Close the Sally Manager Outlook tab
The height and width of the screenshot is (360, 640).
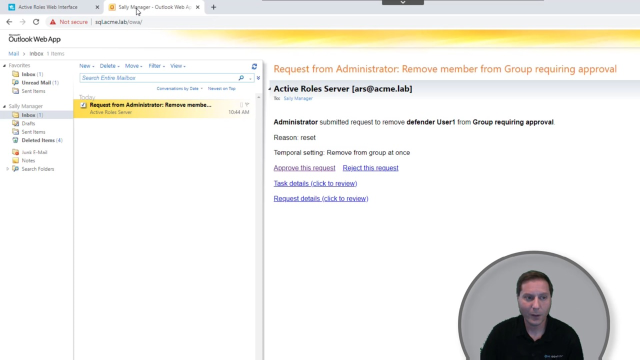(x=198, y=7)
